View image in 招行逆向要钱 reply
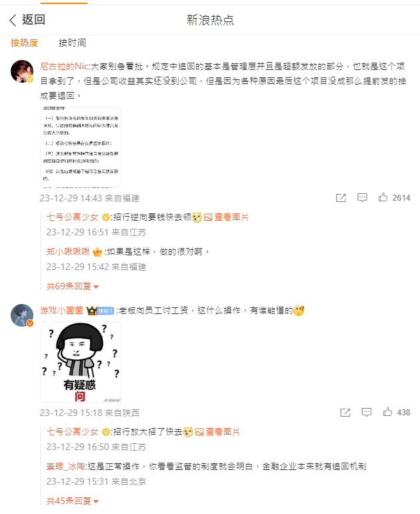The height and width of the screenshot is (514, 420). (x=226, y=217)
